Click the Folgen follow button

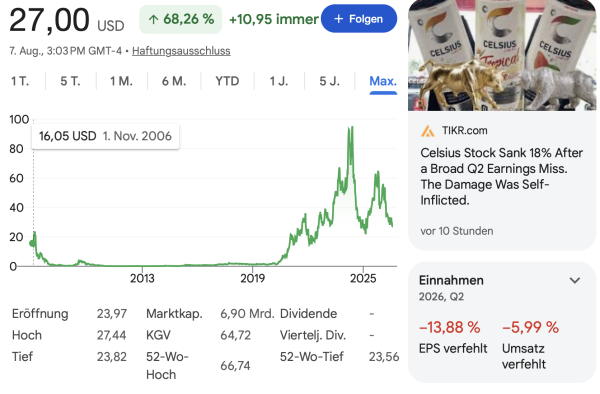point(359,19)
